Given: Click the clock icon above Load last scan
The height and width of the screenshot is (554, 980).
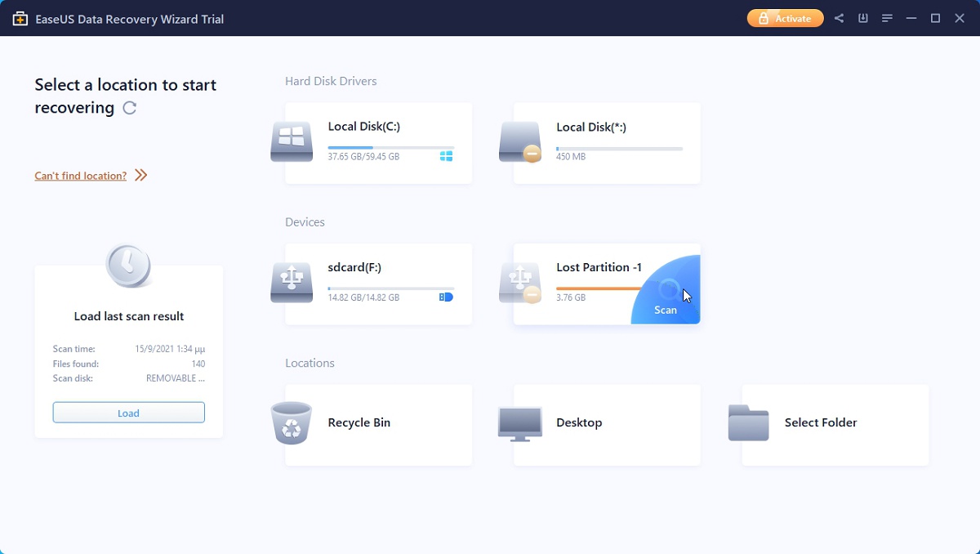Looking at the screenshot, I should (128, 266).
